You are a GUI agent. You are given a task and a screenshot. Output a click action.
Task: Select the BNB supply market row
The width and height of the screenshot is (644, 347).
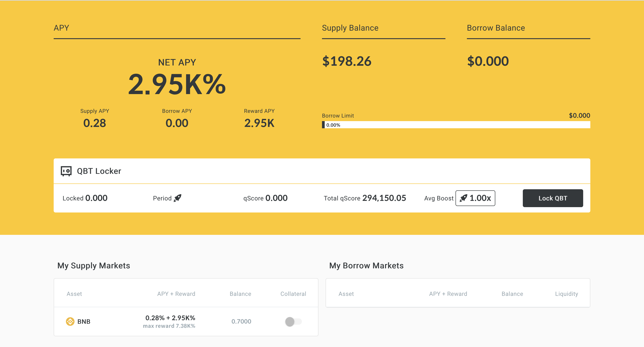click(186, 321)
